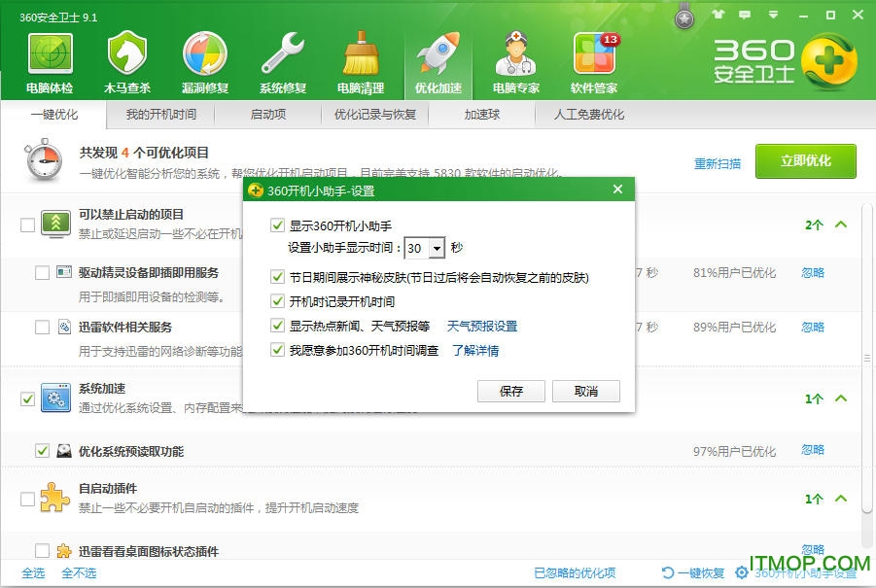Uncheck 系统加速 group checkbox

coord(27,398)
